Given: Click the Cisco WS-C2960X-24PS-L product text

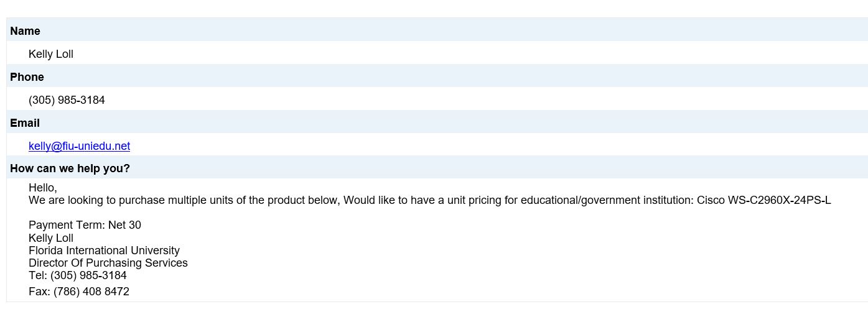Looking at the screenshot, I should [764, 200].
